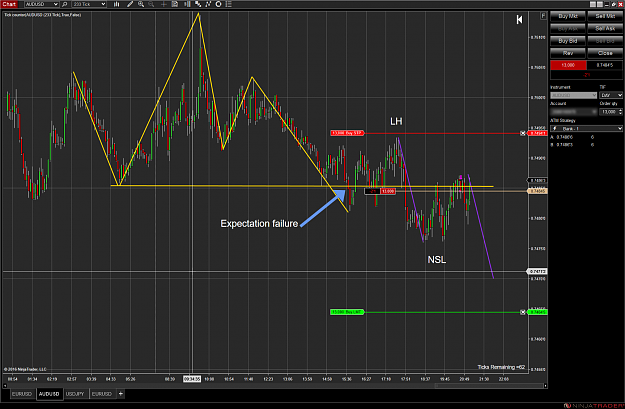Click the Sell Mkt button
625x409 pixels.
pyautogui.click(x=605, y=16)
